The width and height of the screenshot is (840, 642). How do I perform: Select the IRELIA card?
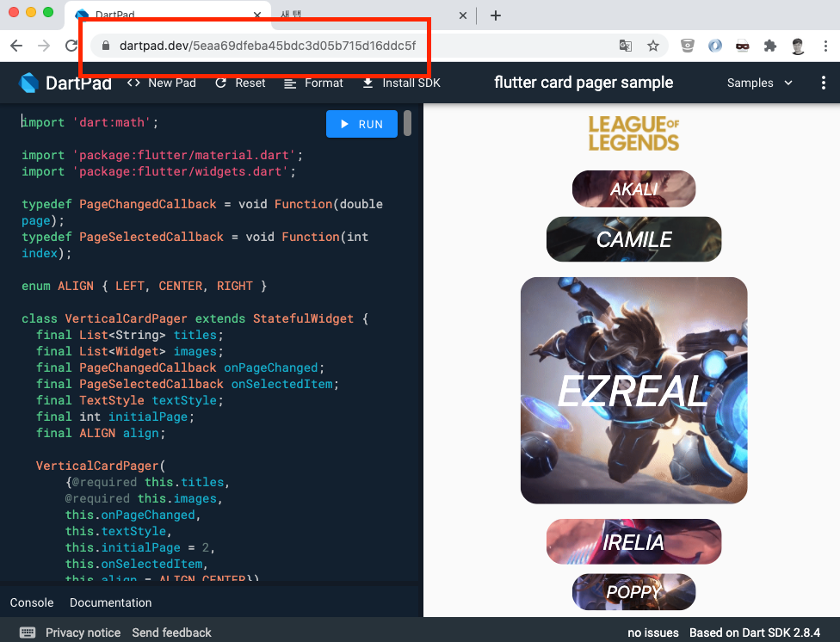[x=633, y=541]
